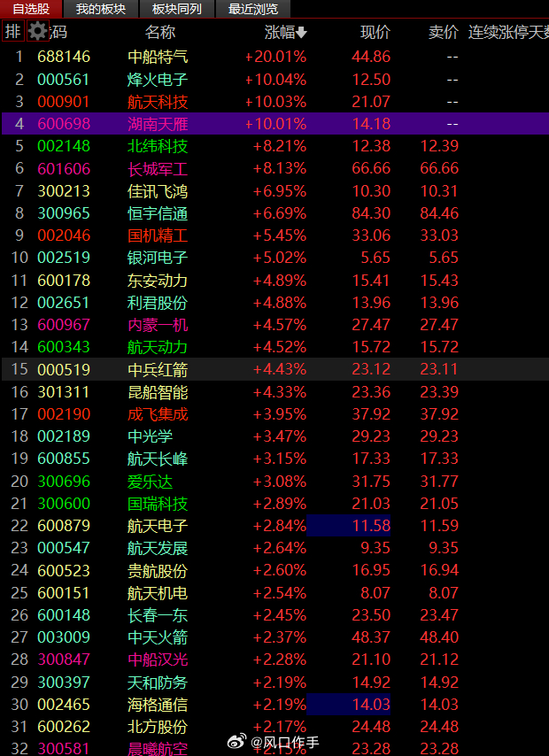Select the 板块同列 tab

176,9
